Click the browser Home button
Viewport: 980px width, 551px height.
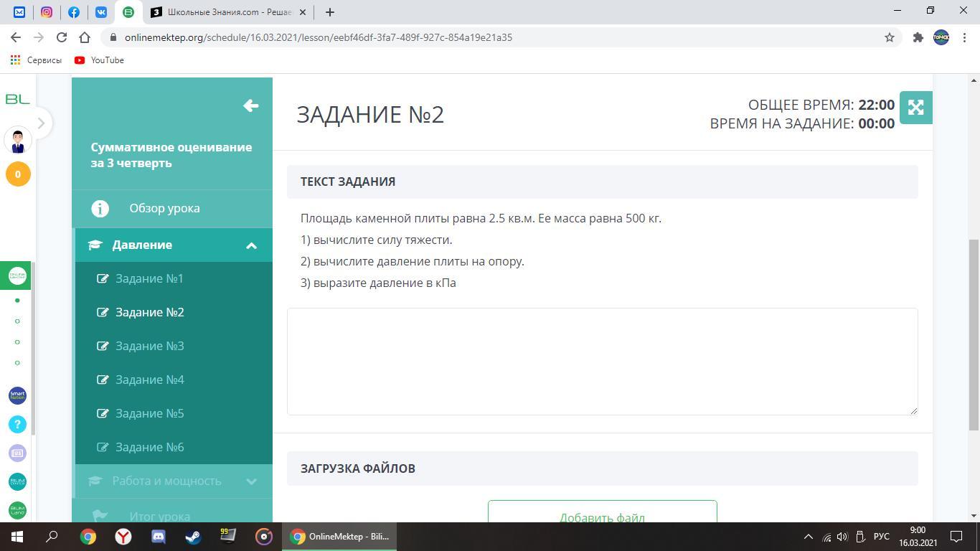85,37
